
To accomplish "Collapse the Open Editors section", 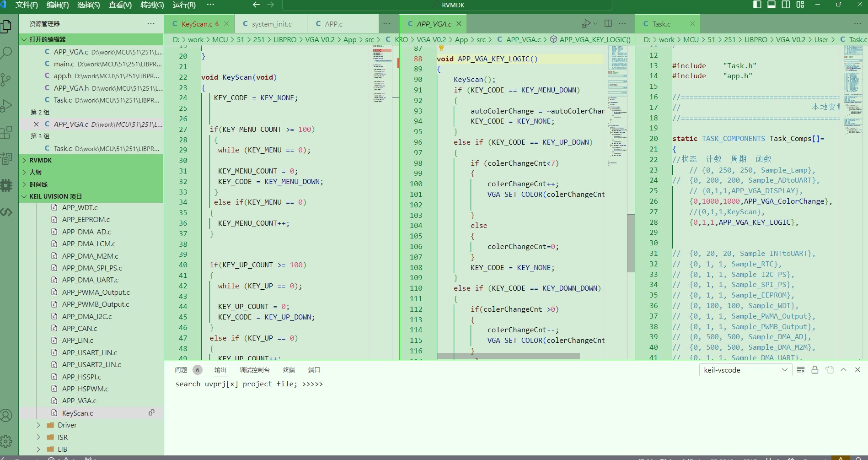I will click(91, 39).
